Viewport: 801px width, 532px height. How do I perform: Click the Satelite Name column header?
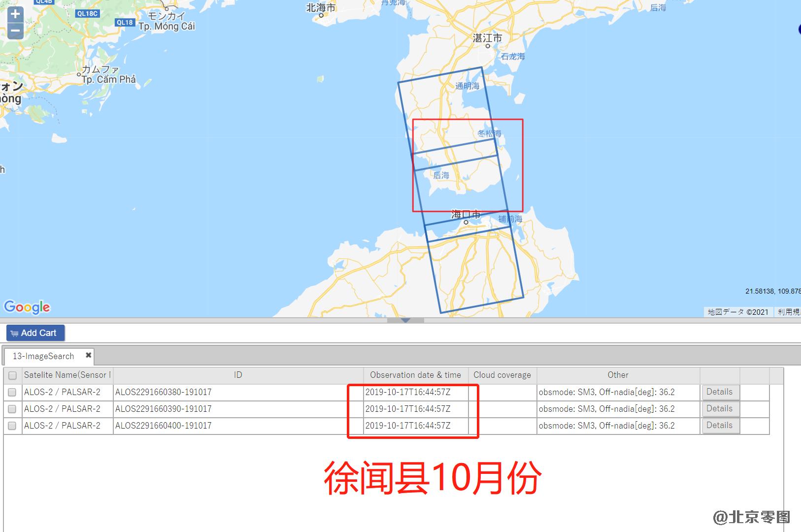[67, 375]
